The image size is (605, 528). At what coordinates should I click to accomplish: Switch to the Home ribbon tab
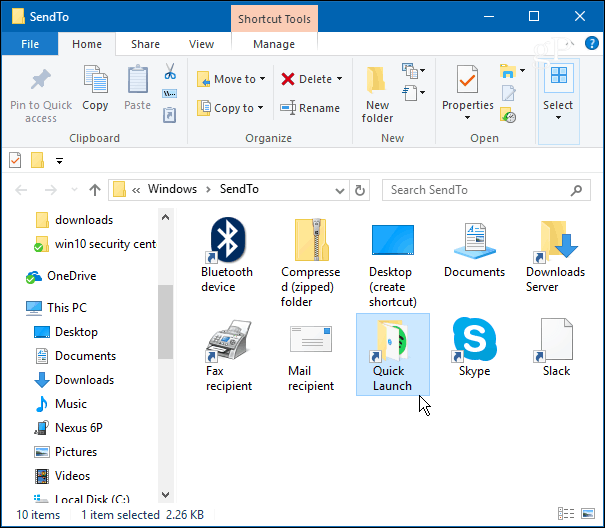(87, 44)
